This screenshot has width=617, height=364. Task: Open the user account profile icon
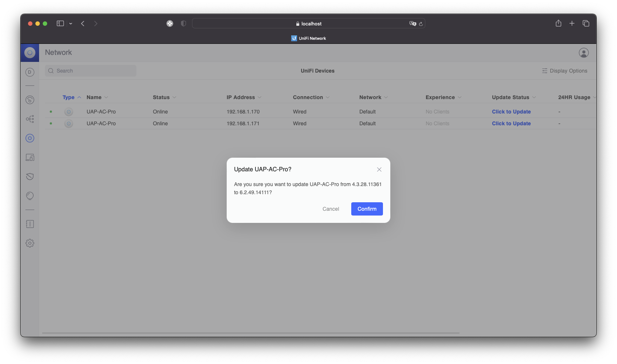point(583,53)
